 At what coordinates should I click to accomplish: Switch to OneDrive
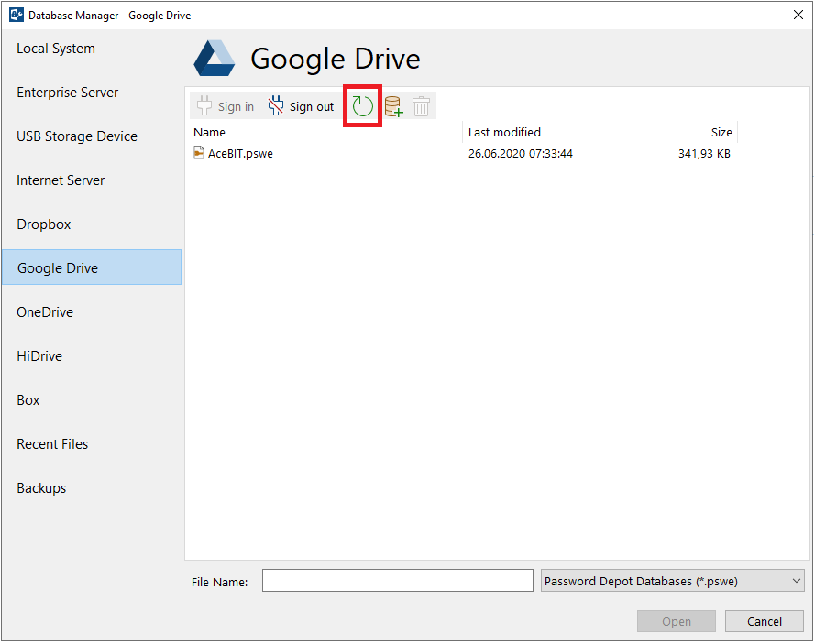click(92, 312)
